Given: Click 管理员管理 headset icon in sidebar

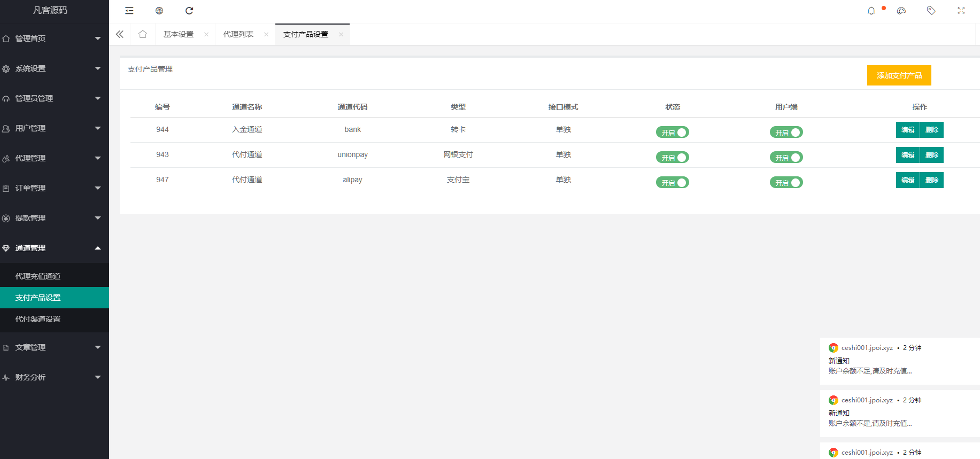Looking at the screenshot, I should coord(6,98).
